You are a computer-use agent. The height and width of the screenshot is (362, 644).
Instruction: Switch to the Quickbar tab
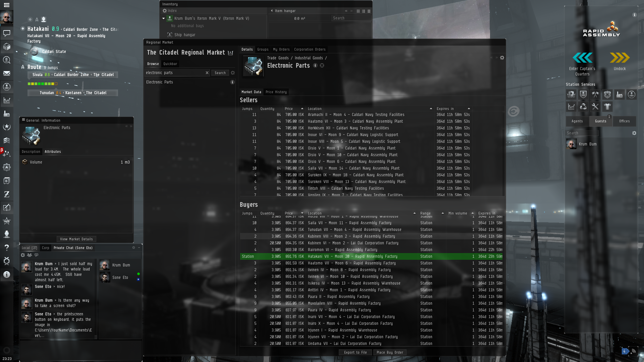click(170, 64)
